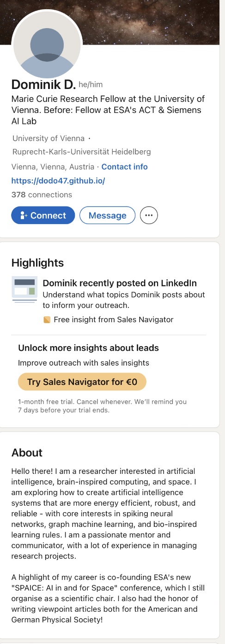Click 'Free insight from Sales Navigator' text

tap(114, 319)
